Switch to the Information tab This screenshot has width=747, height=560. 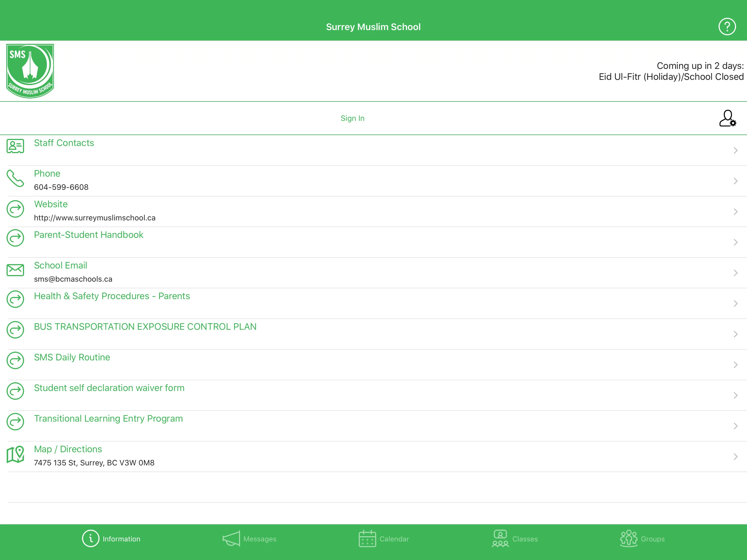(x=111, y=539)
